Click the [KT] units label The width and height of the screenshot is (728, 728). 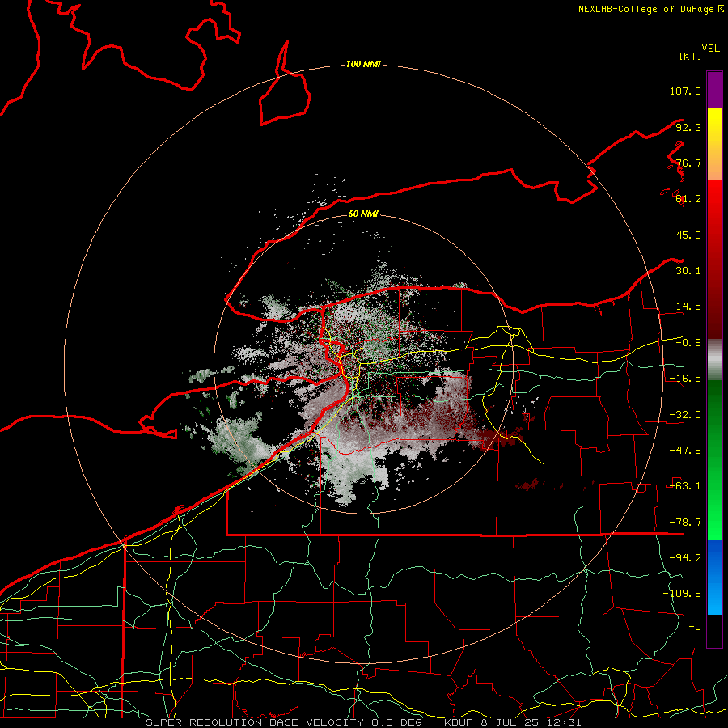pos(690,56)
